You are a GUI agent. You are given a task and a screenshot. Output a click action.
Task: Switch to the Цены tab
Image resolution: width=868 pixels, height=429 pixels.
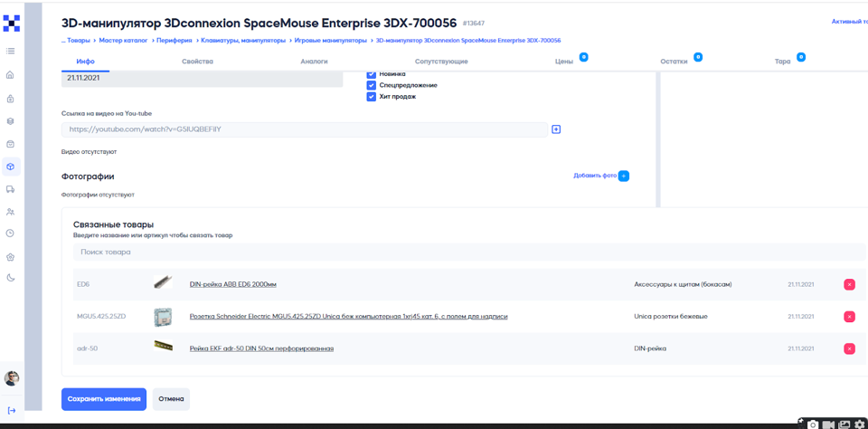click(x=563, y=62)
